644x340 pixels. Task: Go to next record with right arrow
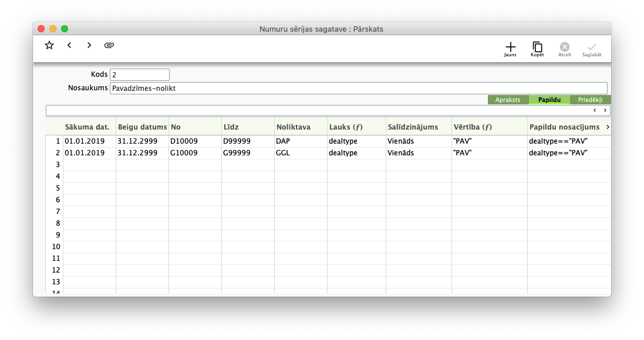(89, 45)
